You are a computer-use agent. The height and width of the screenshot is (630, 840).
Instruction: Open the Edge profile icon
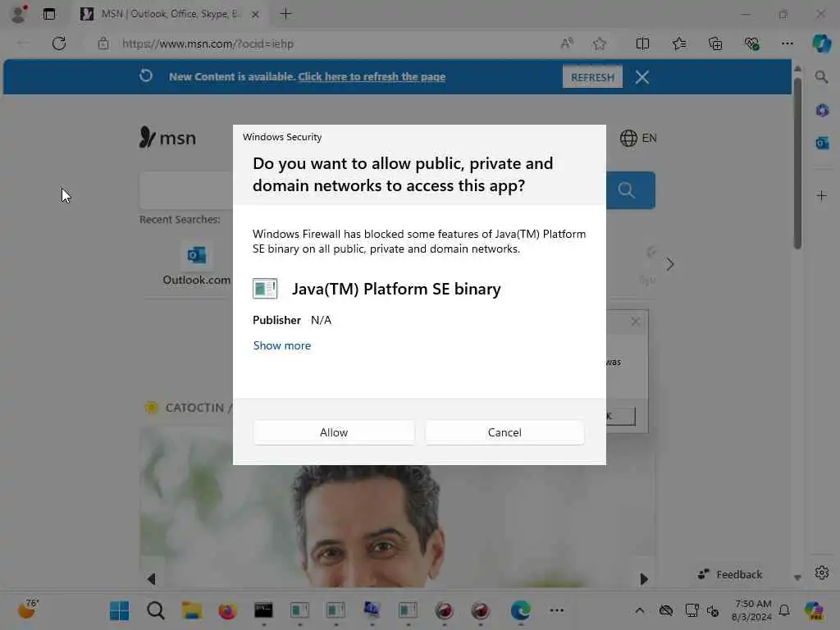click(x=19, y=14)
